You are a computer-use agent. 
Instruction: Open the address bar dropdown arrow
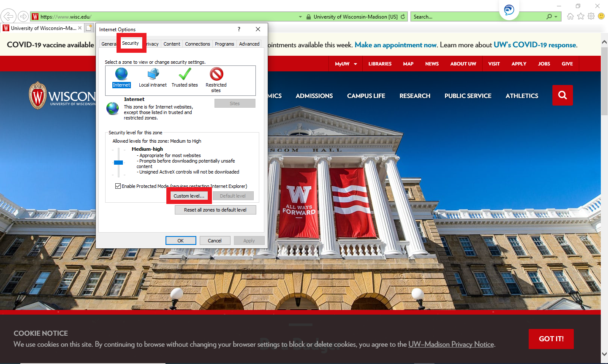[x=300, y=17]
